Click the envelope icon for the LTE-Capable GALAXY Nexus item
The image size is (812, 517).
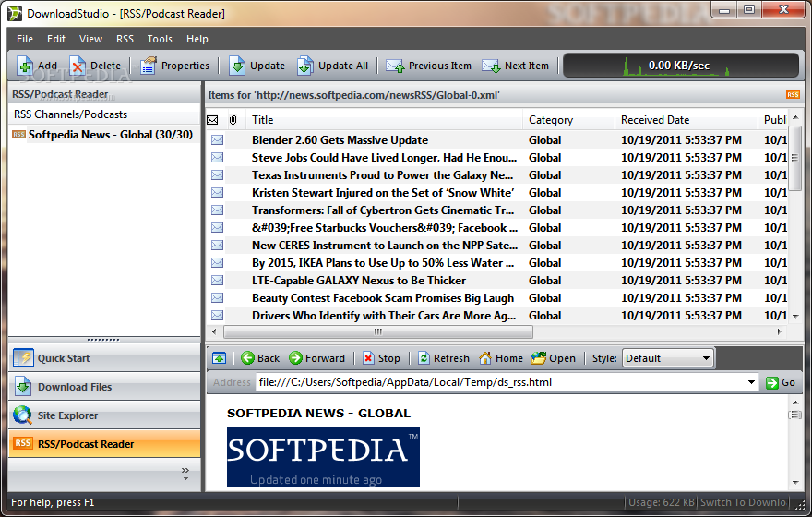218,281
